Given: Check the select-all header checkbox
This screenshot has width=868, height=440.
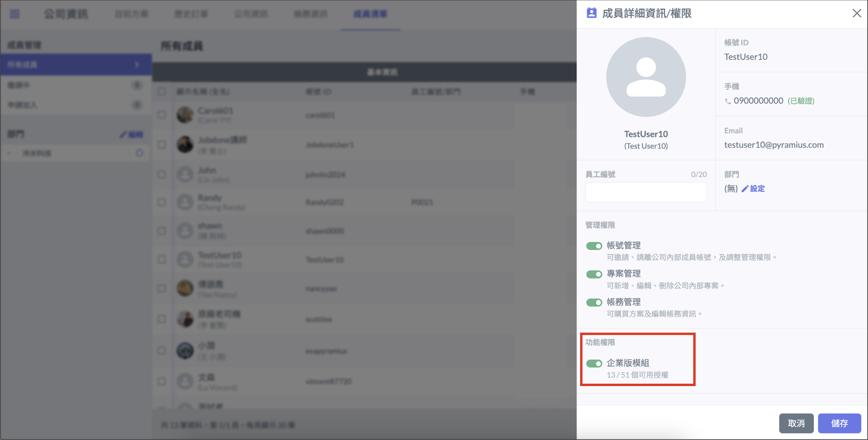Looking at the screenshot, I should point(162,91).
